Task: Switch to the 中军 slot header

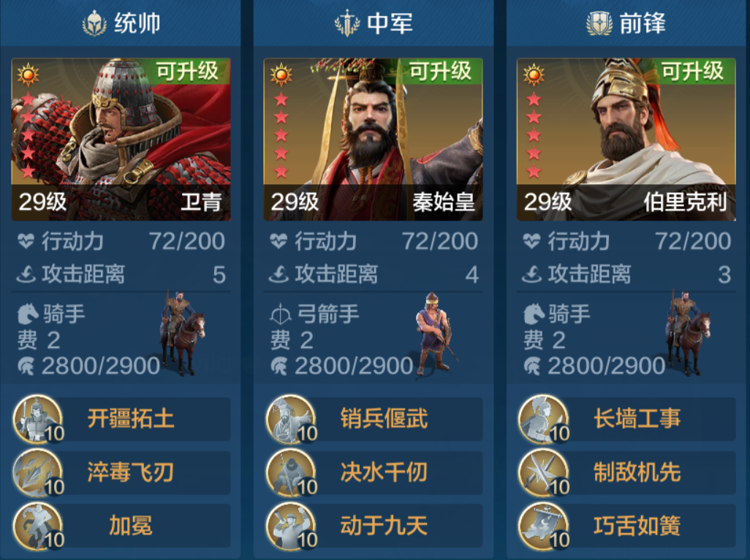Action: (x=374, y=23)
